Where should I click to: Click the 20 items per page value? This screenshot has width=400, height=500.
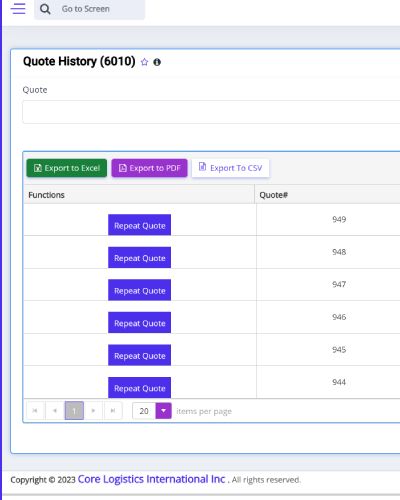(144, 411)
